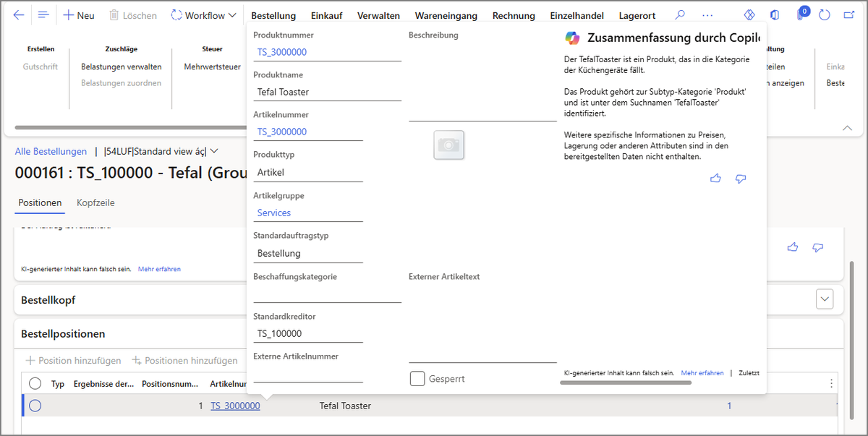Go back with the arrow icon

(x=19, y=15)
